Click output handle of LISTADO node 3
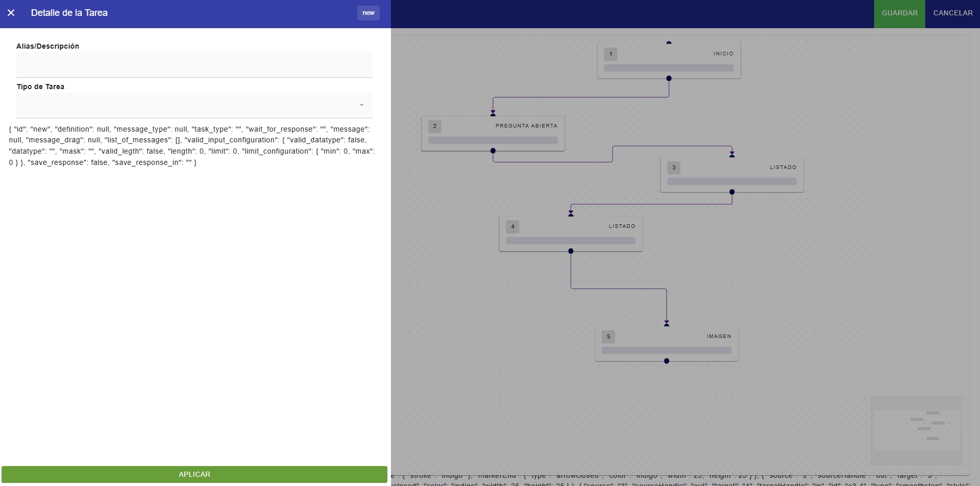This screenshot has height=486, width=980. (732, 192)
